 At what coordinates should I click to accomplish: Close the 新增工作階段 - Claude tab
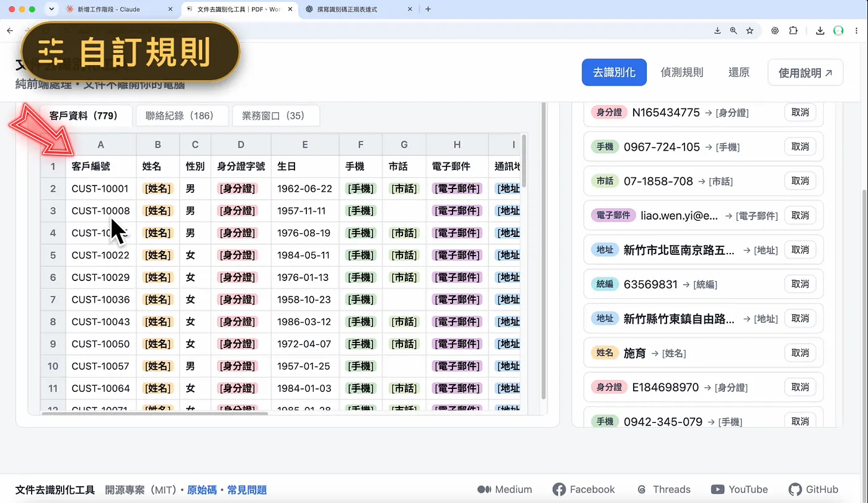pos(170,9)
